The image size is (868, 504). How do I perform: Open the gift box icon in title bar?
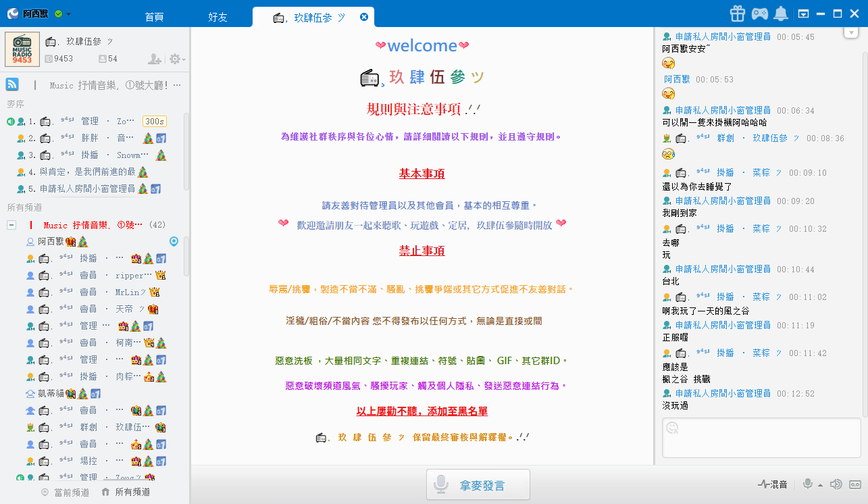737,14
